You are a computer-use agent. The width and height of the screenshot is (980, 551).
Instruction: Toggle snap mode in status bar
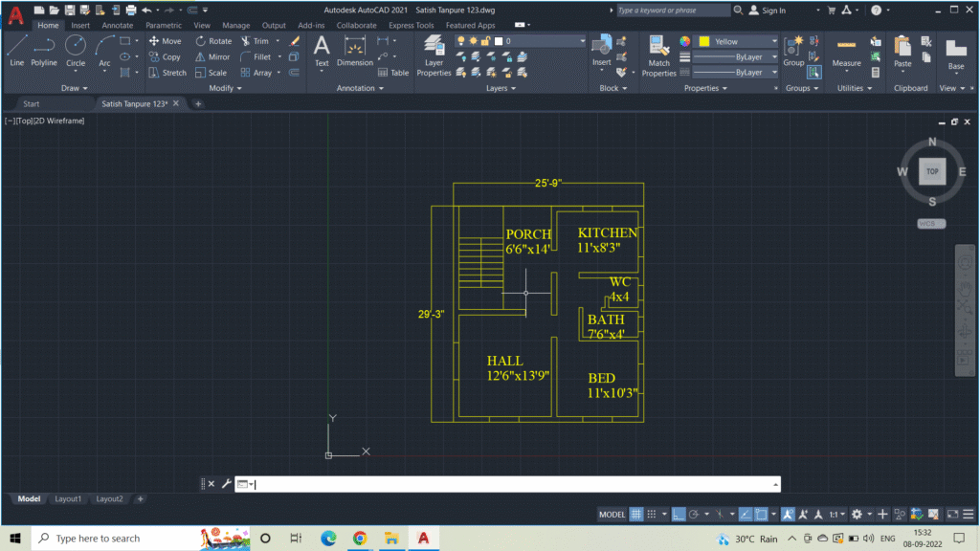(x=651, y=514)
